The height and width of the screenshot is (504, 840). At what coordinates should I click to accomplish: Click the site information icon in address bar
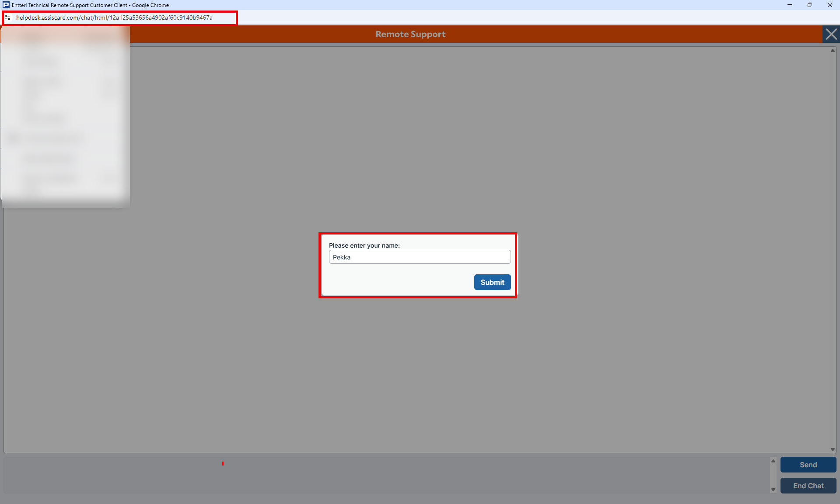tap(7, 17)
